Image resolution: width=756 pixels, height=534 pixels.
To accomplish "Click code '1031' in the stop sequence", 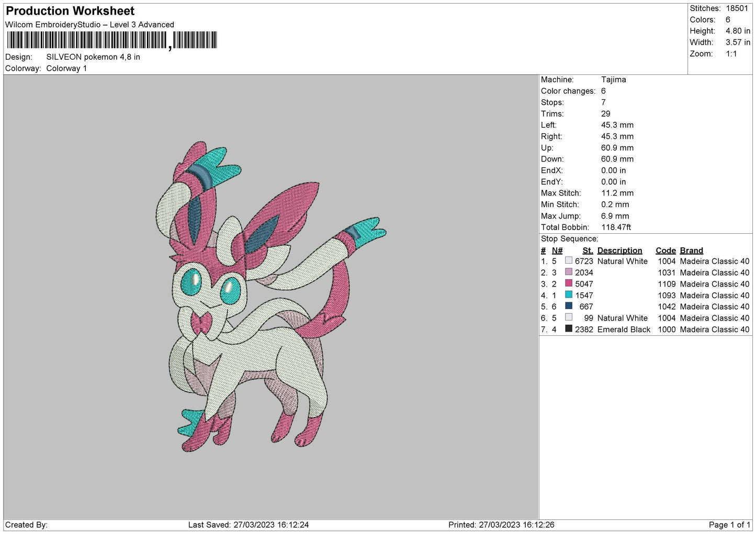I will pyautogui.click(x=667, y=272).
